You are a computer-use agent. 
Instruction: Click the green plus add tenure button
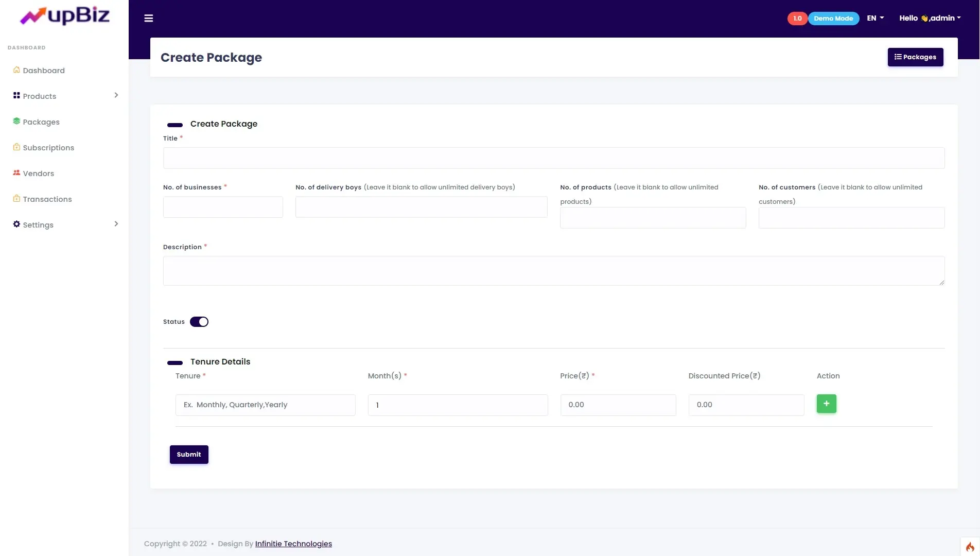(x=826, y=404)
